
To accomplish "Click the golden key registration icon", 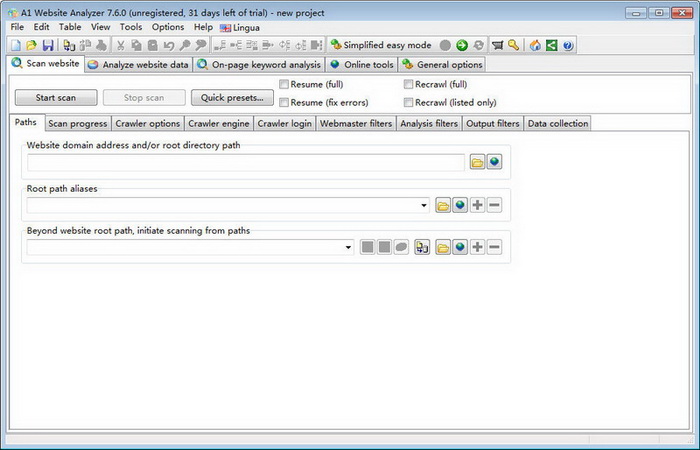I will [x=513, y=45].
